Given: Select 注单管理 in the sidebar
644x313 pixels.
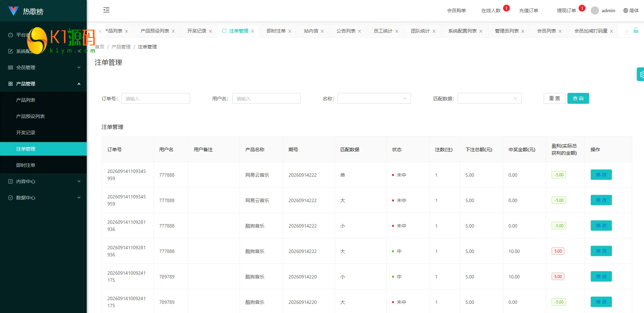Looking at the screenshot, I should (x=43, y=149).
